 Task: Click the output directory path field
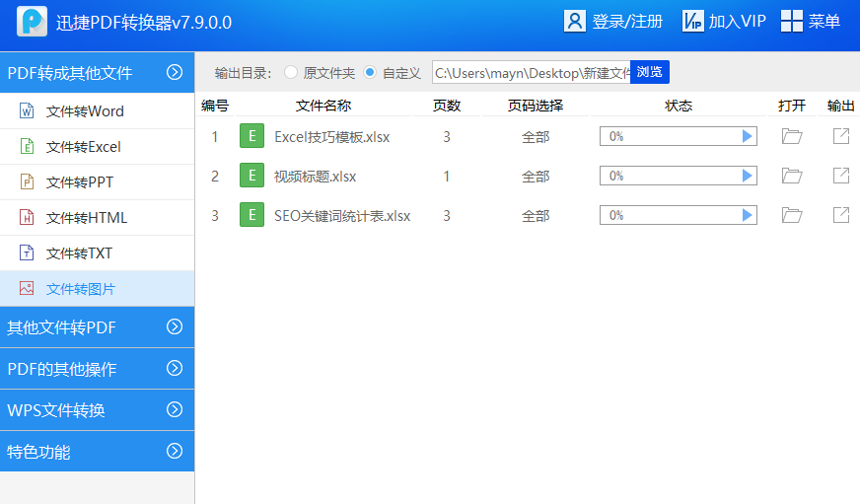(x=531, y=72)
